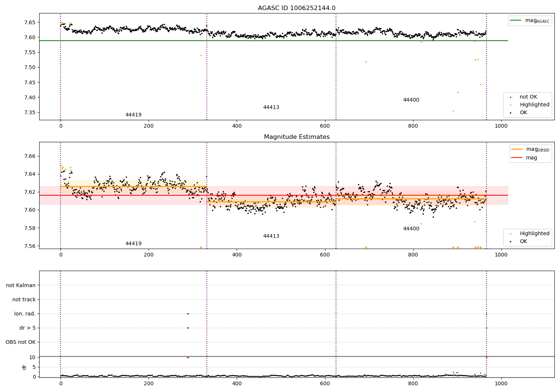
Task: Click the "not Kalman" axis label
Action: (x=21, y=286)
